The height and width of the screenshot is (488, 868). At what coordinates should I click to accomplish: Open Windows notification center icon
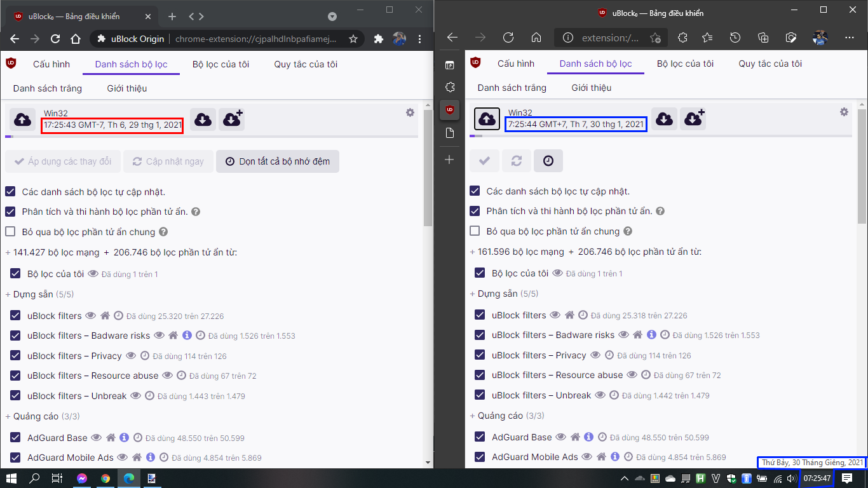point(847,478)
